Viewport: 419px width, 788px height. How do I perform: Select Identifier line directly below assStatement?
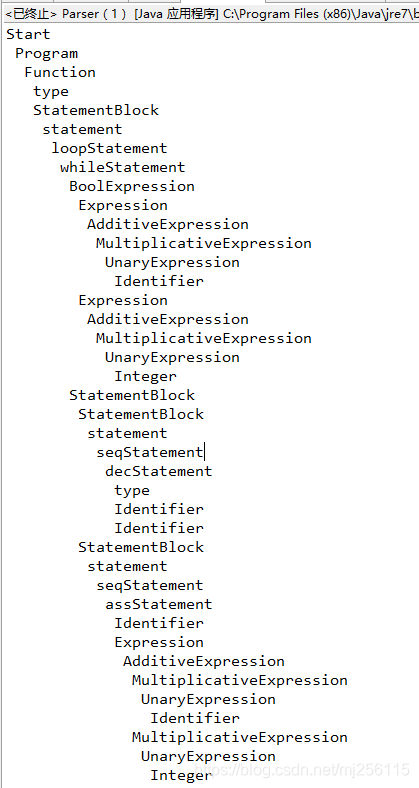click(159, 623)
